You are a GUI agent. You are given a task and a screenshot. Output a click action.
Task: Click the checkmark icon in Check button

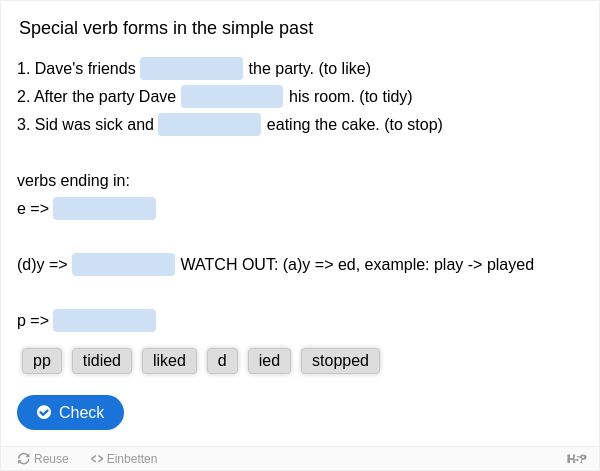[44, 412]
